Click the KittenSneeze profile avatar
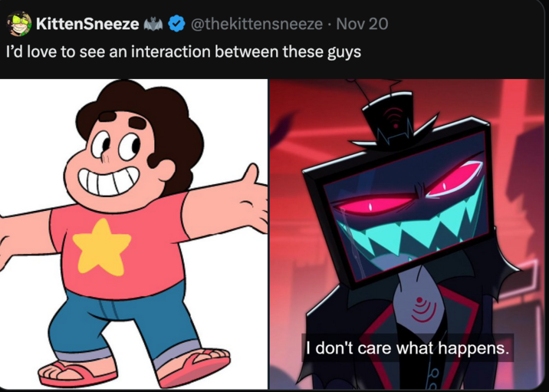Image resolution: width=549 pixels, height=392 pixels. [x=18, y=24]
